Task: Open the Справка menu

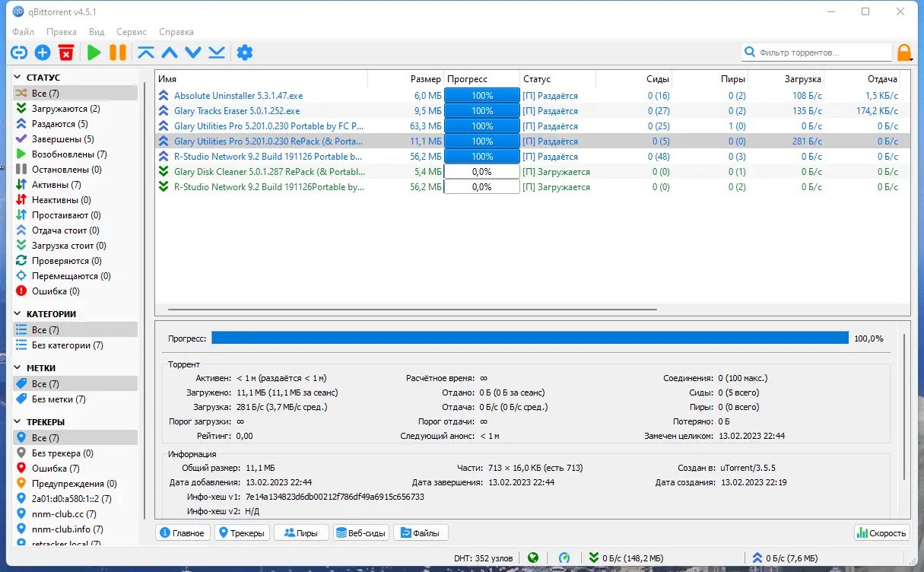Action: pos(176,32)
